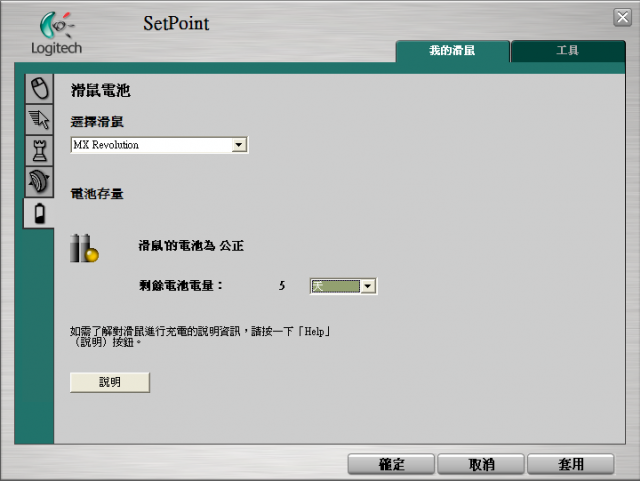
Task: Open the mouse buttons settings sidebar icon
Action: pyautogui.click(x=40, y=88)
